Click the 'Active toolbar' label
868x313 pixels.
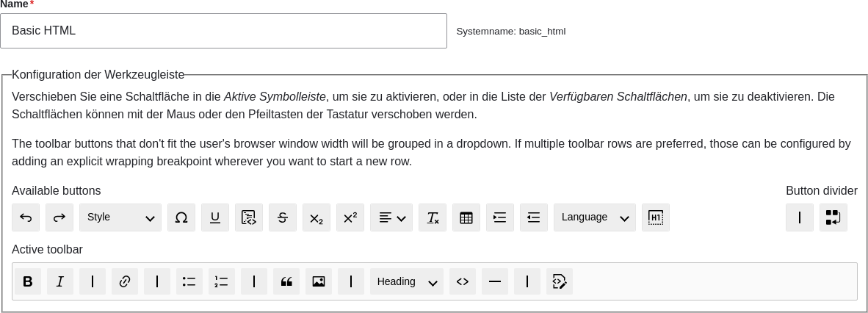(47, 249)
